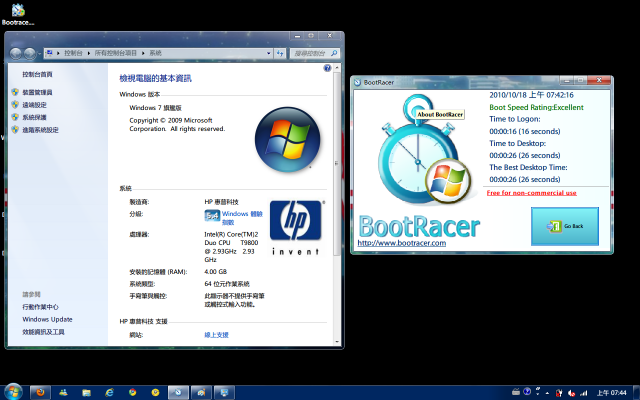This screenshot has width=640, height=400.
Task: Open volume control tray icon
Action: (572, 393)
